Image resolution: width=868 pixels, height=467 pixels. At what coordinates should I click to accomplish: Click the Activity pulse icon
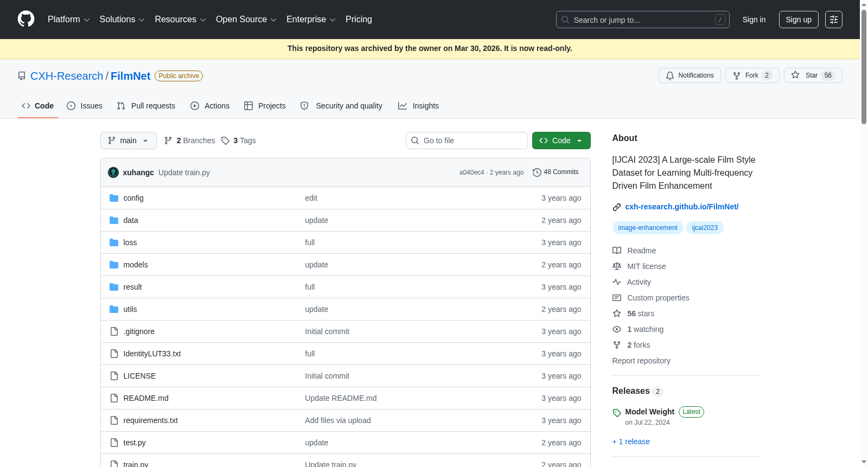[x=617, y=282]
